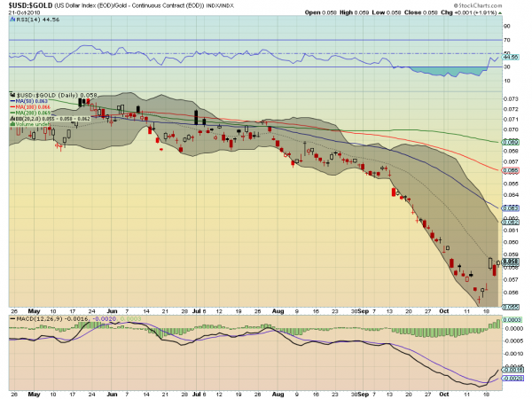Screen dimensions: 532x399
Task: Click the Sep label on the MACD date axis
Action: tap(363, 395)
